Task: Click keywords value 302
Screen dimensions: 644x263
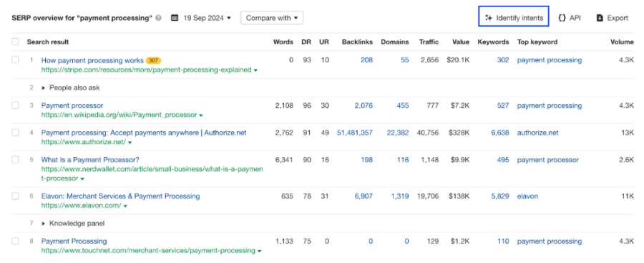Action: [503, 60]
